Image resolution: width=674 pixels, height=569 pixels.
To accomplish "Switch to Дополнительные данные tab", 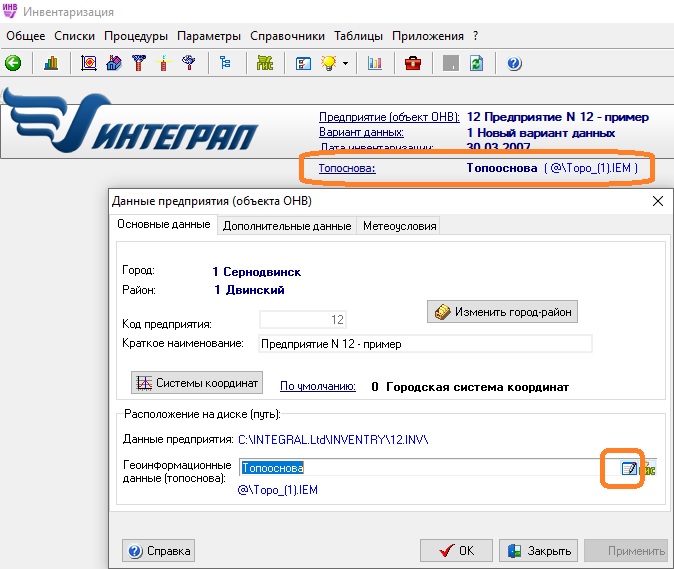I will (286, 226).
